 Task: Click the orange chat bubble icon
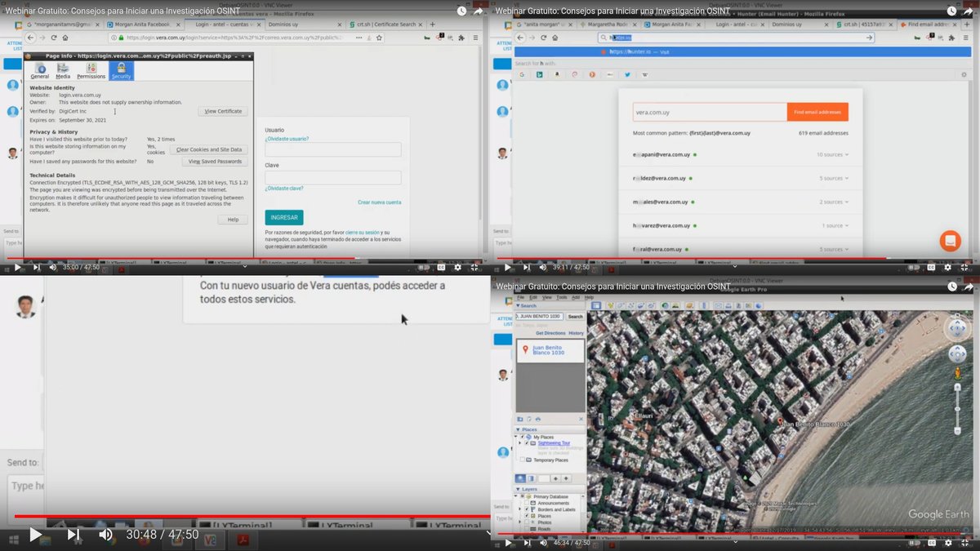[950, 240]
